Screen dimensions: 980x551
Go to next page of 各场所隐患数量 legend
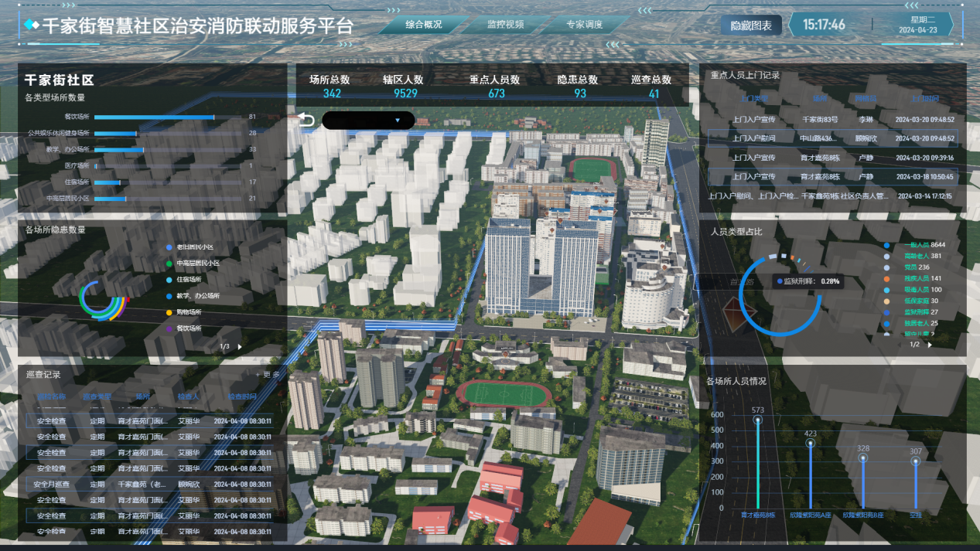(240, 347)
